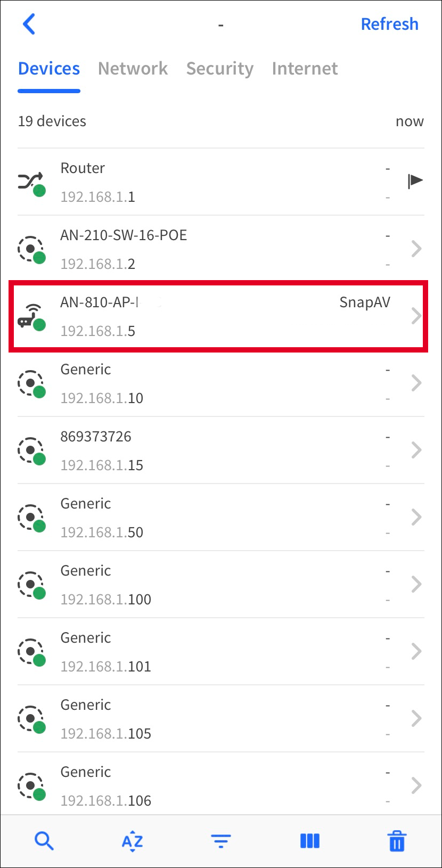Screen dimensions: 442x868
Task: Tap the Router shuffle icon
Action: point(31,182)
